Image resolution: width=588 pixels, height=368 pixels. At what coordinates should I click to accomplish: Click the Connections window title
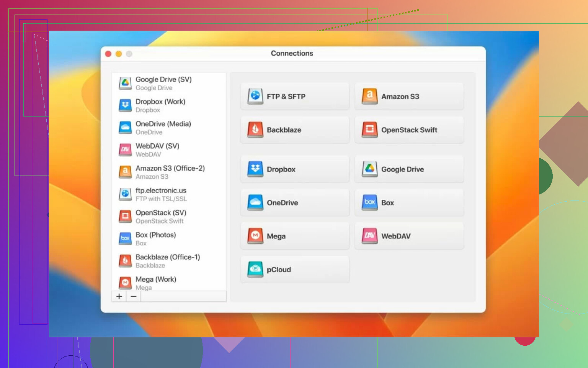[x=292, y=53]
